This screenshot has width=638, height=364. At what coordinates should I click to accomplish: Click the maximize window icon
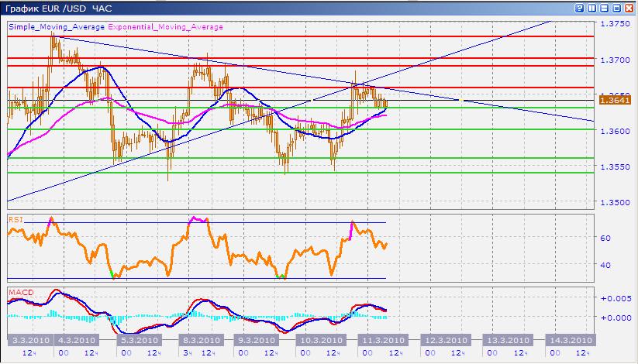[x=616, y=8]
